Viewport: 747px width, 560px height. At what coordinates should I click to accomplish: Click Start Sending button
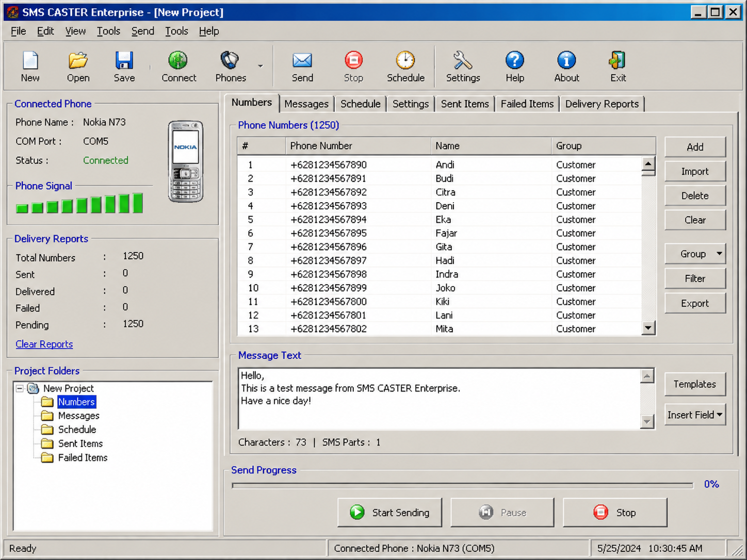389,513
